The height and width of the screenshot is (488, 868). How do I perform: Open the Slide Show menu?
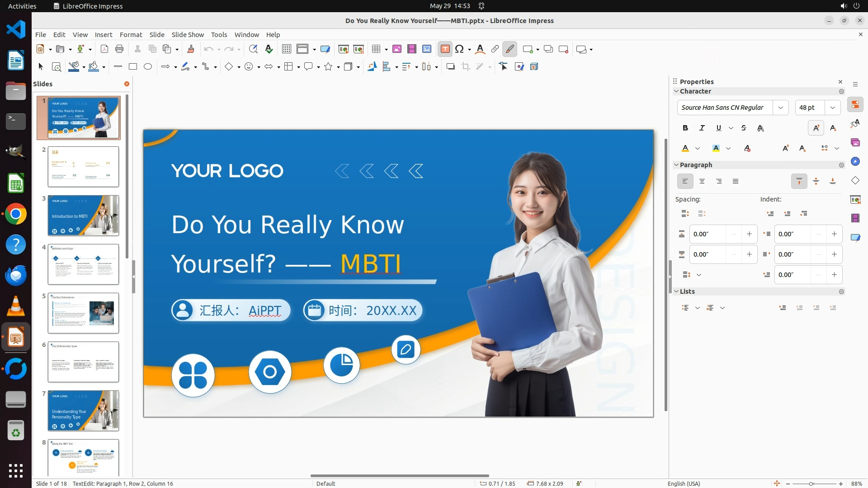pos(187,35)
